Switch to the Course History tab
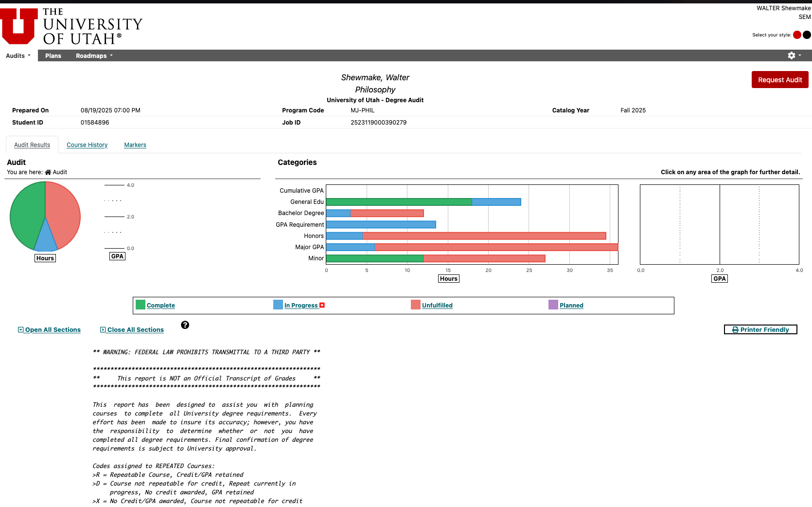The width and height of the screenshot is (812, 507). click(87, 145)
